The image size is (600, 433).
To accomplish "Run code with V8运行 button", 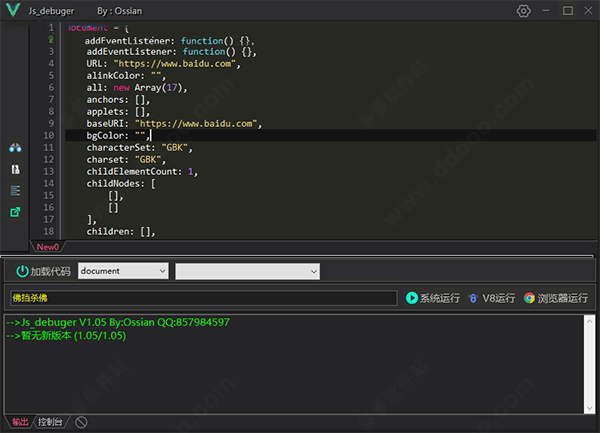I will [x=492, y=298].
